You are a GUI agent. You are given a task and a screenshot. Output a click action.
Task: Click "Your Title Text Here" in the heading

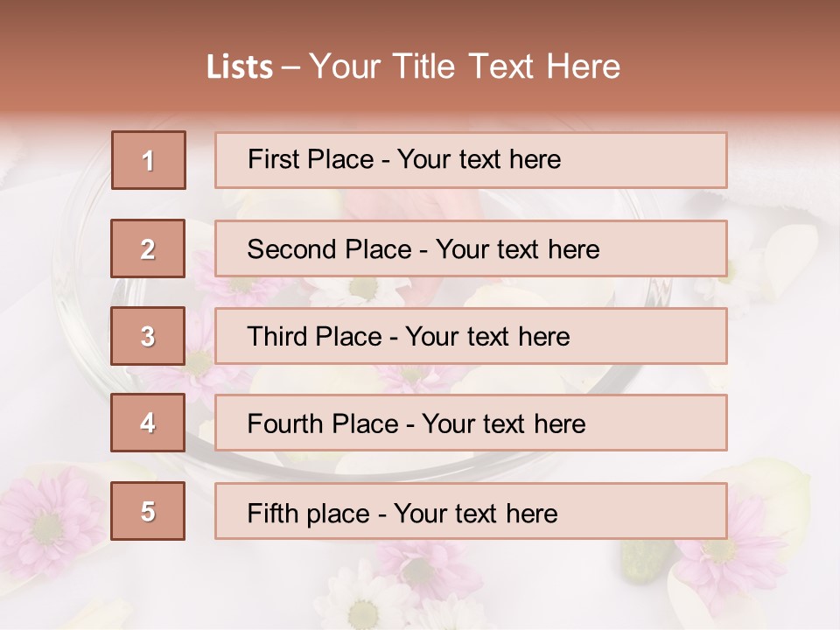(x=465, y=67)
